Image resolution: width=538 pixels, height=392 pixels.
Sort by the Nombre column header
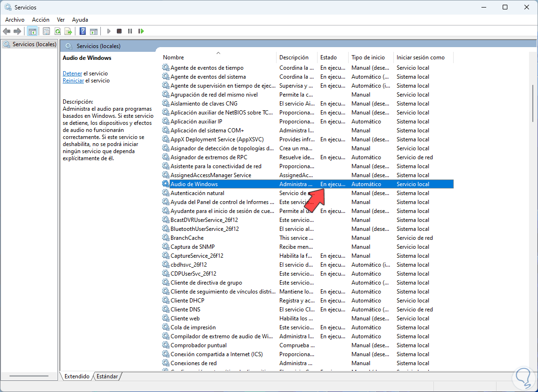point(218,57)
